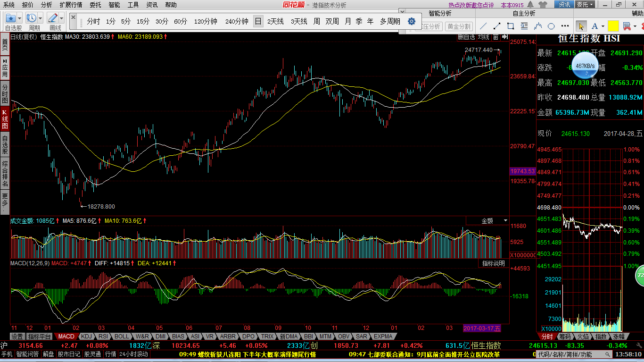Open more drawing tools ellipsis
The width and height of the screenshot is (644, 362).
(x=565, y=26)
